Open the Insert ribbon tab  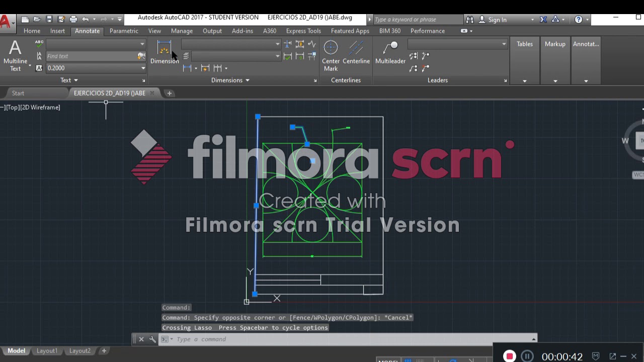click(57, 31)
